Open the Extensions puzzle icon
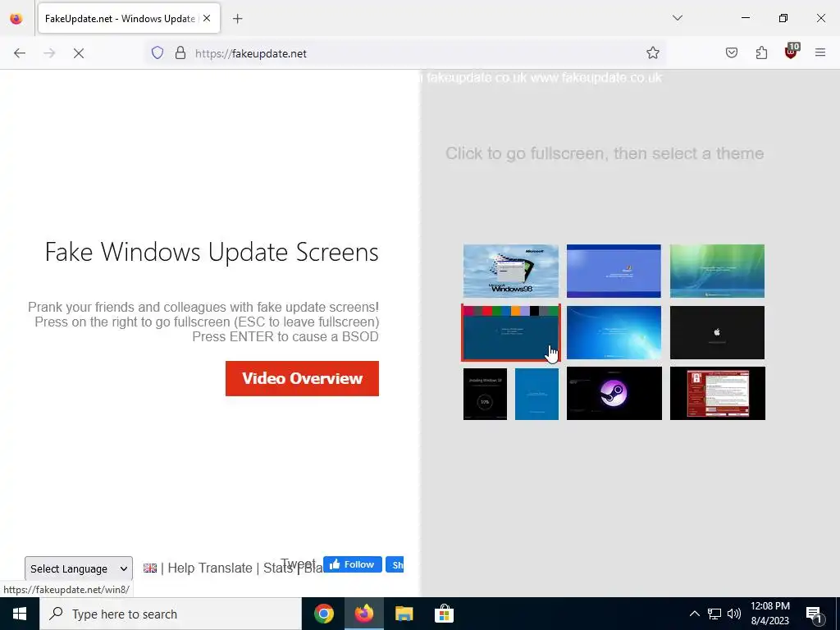 [x=761, y=53]
